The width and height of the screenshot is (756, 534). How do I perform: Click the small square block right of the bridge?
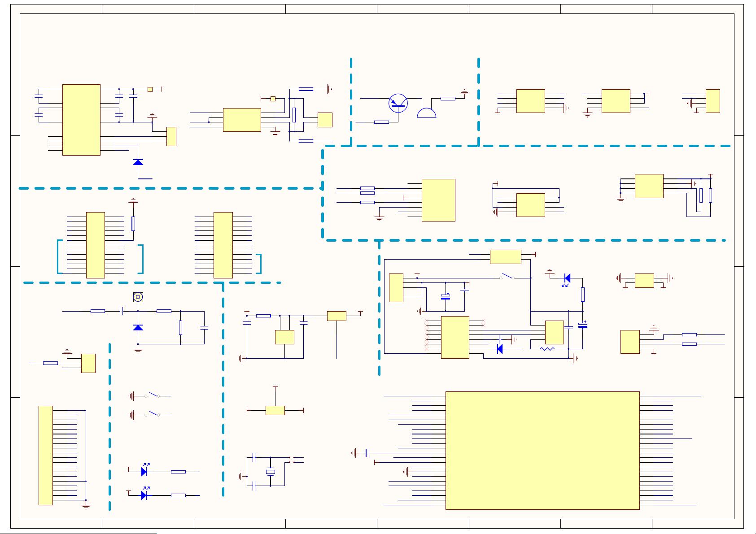tap(325, 120)
